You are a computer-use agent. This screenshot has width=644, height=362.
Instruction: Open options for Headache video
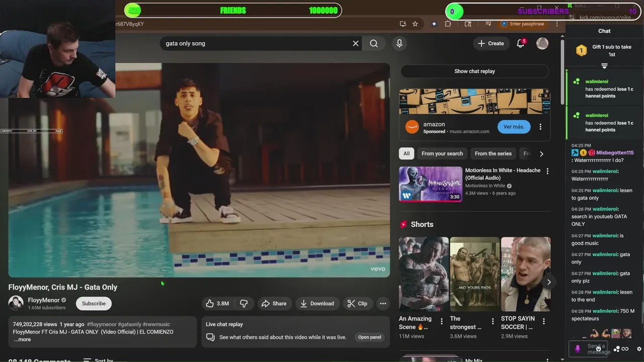click(x=547, y=171)
